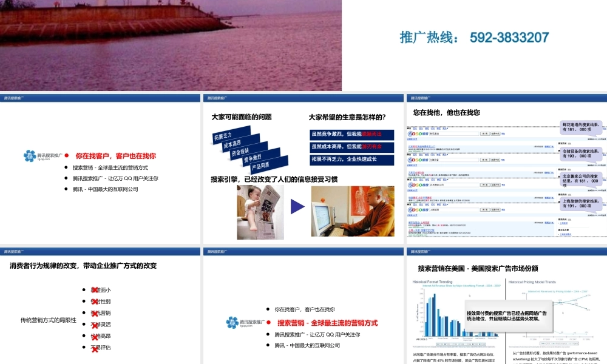Image resolution: width=607 pixels, height=364 pixels.
Task: Click the baby reading newspaper photo
Action: pos(260,212)
